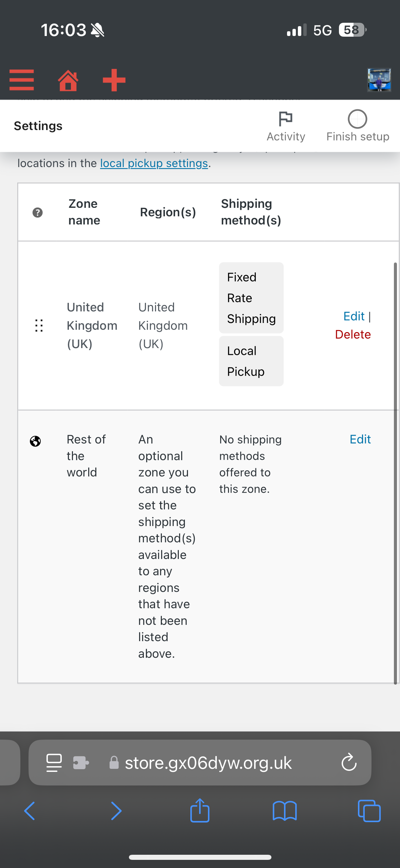The height and width of the screenshot is (868, 400).
Task: Select the Local Pickup method
Action: (x=251, y=361)
